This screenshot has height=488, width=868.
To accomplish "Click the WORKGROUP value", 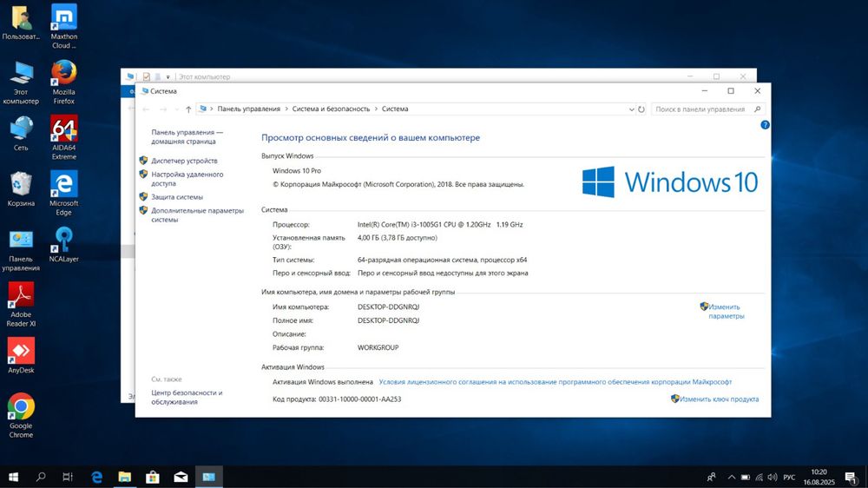I will coord(378,348).
